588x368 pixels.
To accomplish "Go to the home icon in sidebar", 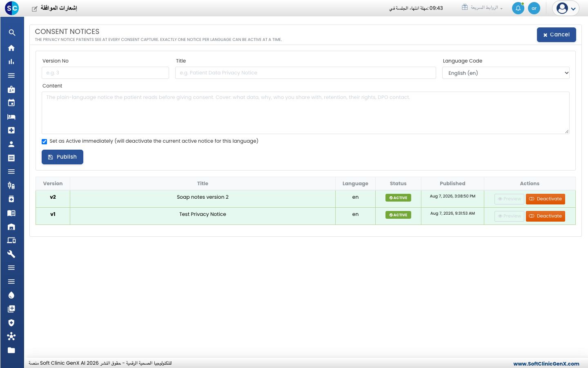I will pos(11,48).
